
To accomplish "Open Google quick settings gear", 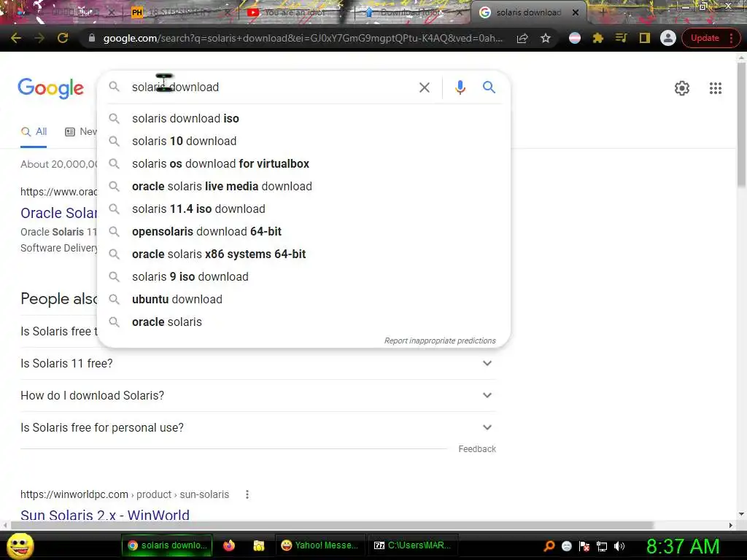I will (682, 88).
